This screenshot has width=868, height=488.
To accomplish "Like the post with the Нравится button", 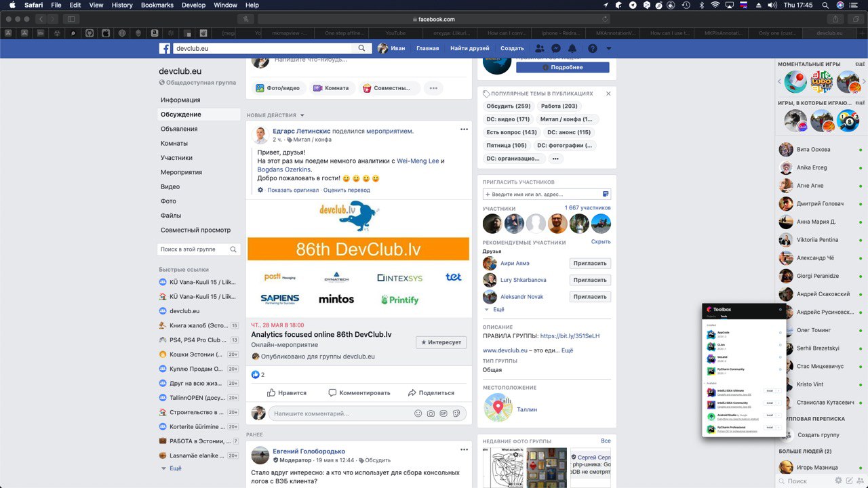I will click(287, 392).
